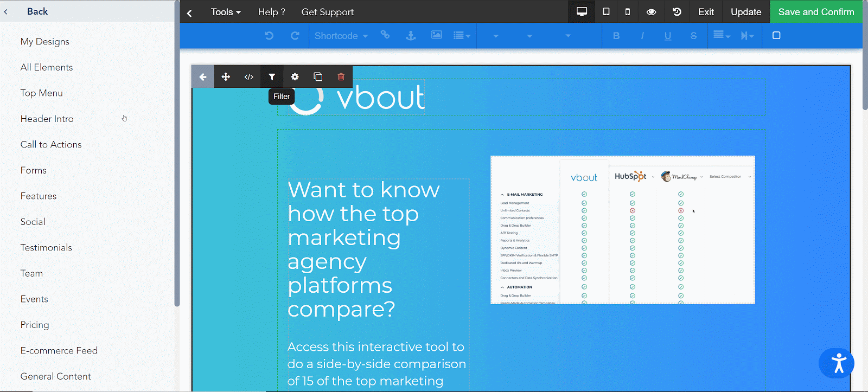The image size is (868, 392).
Task: Open the Tools menu
Action: tap(226, 12)
